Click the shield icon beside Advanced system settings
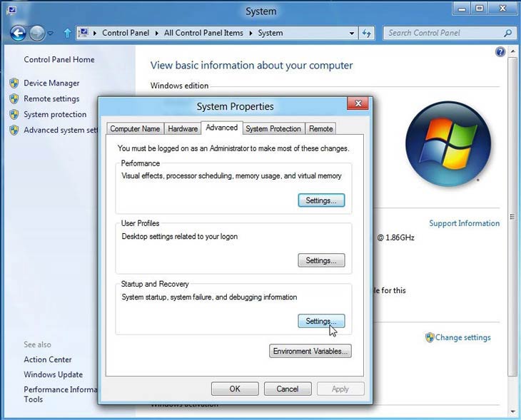Screen dimensions: 521x420 (14, 130)
